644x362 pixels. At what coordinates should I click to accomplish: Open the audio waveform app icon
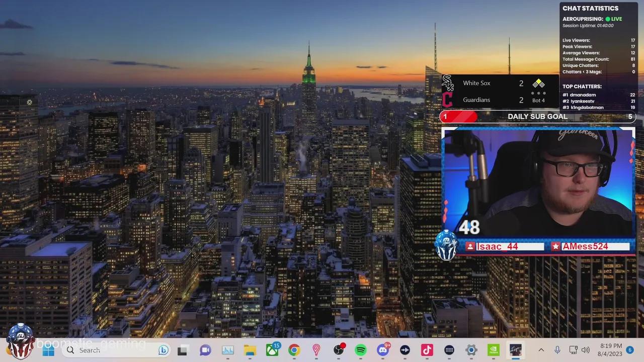(x=405, y=350)
